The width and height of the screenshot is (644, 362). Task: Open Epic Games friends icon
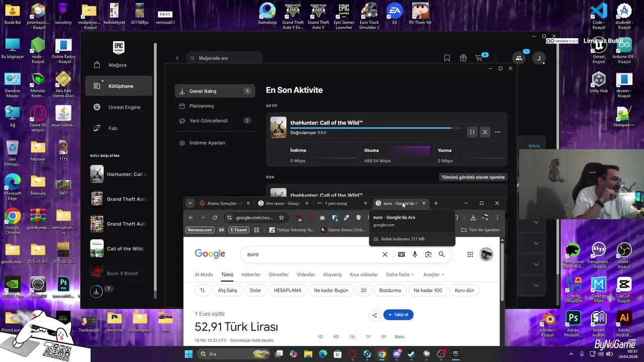(x=519, y=58)
